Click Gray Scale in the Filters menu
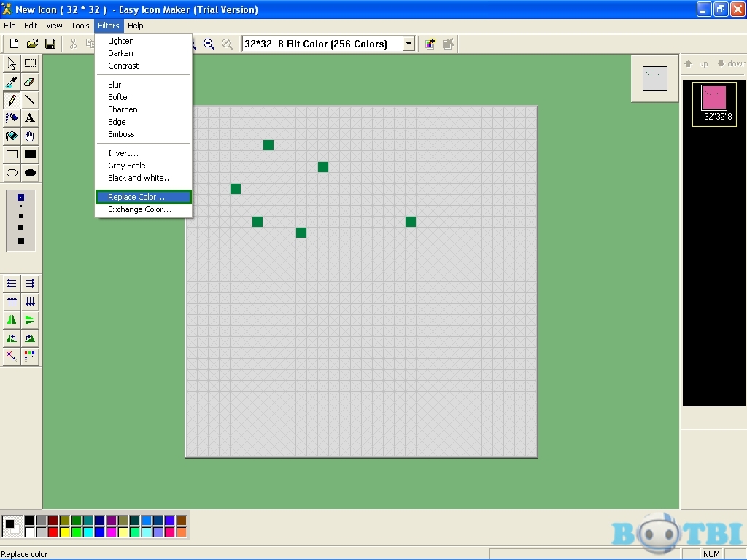Image resolution: width=747 pixels, height=560 pixels. coord(126,166)
